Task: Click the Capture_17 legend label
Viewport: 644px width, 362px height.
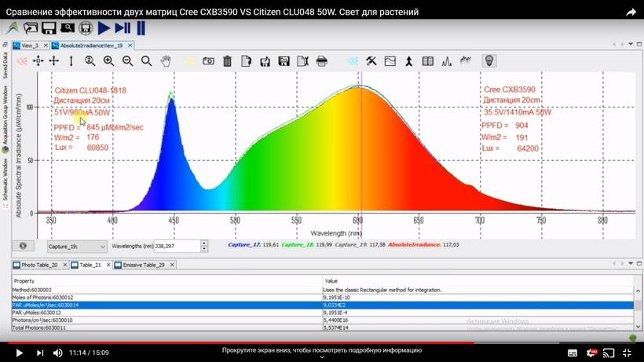Action: [244, 245]
